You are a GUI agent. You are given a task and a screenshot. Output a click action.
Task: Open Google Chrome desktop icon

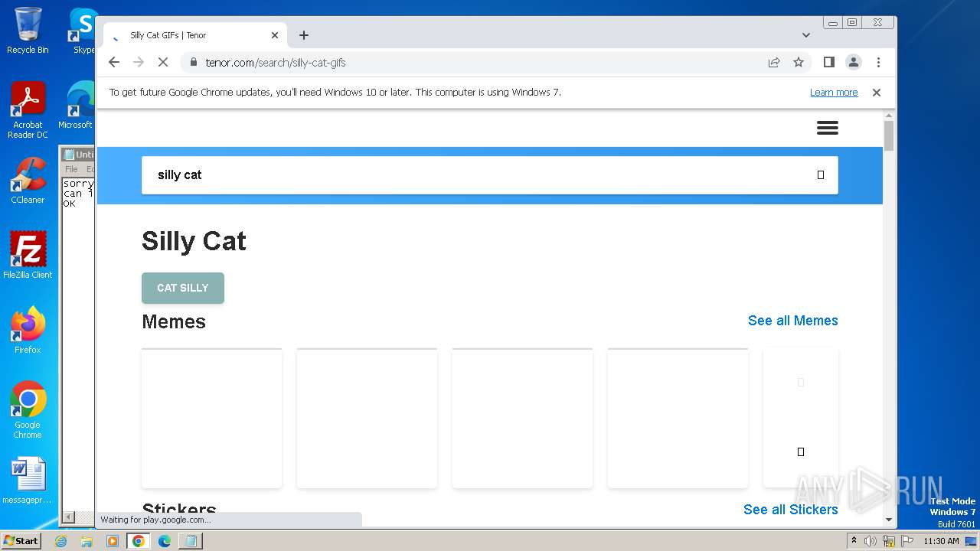click(28, 409)
